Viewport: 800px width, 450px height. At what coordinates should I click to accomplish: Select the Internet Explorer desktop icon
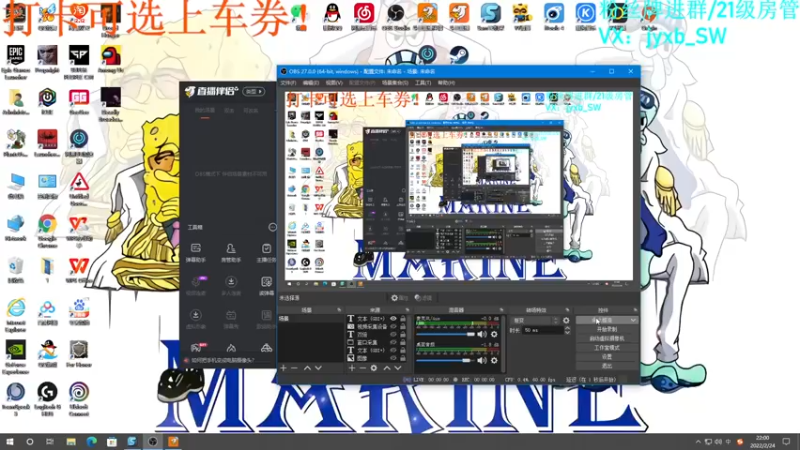pyautogui.click(x=16, y=315)
